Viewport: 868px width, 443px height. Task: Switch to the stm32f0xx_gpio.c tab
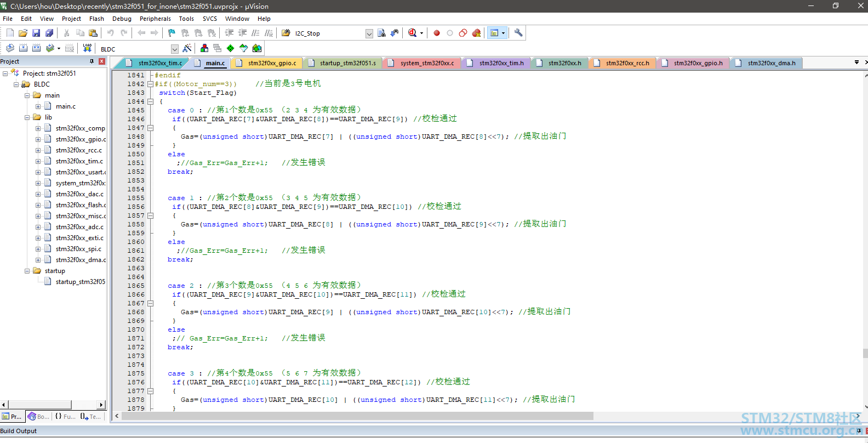pos(266,63)
